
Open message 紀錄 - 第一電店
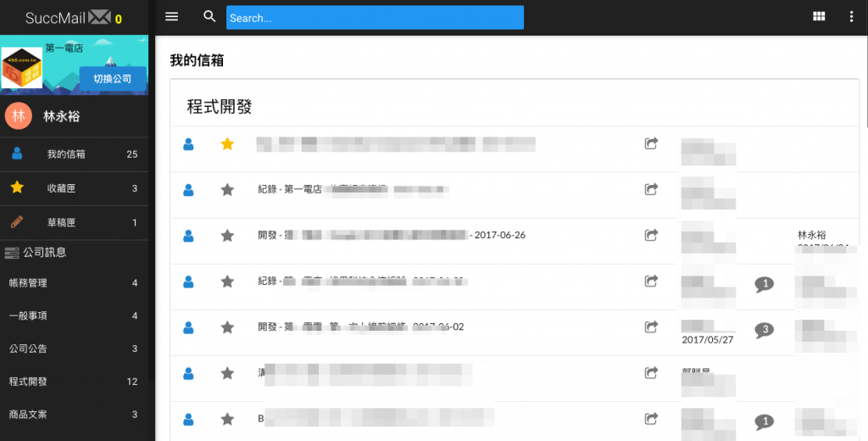(x=353, y=189)
